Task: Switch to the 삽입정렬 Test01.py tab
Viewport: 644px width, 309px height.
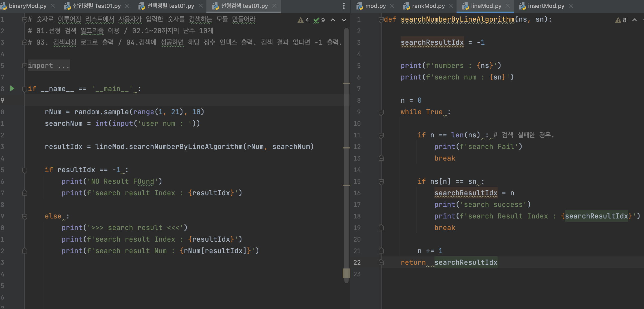Action: 97,6
